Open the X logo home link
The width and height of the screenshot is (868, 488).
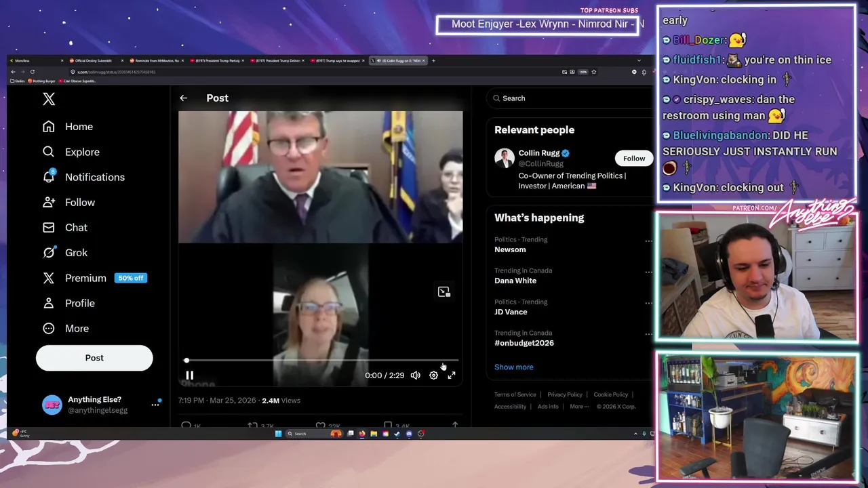tap(49, 99)
